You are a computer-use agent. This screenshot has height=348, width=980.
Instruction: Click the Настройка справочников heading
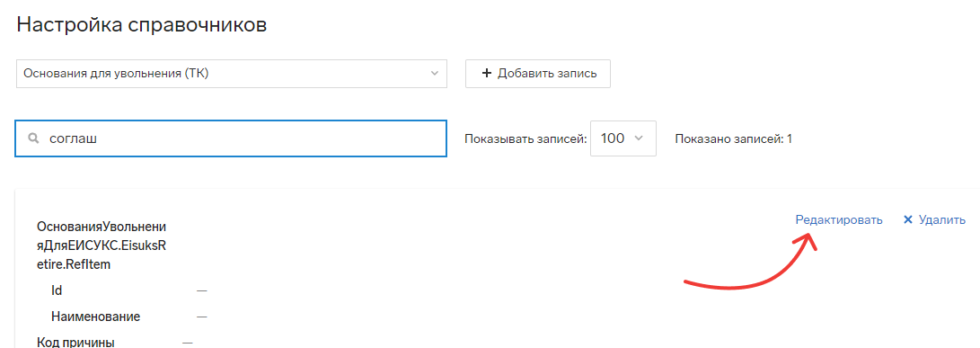(x=142, y=24)
